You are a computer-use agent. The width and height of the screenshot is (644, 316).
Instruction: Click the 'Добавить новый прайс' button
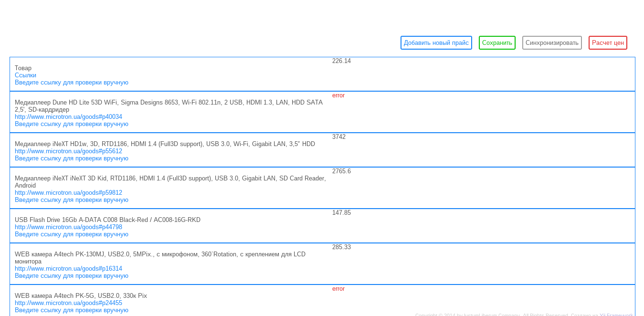436,42
